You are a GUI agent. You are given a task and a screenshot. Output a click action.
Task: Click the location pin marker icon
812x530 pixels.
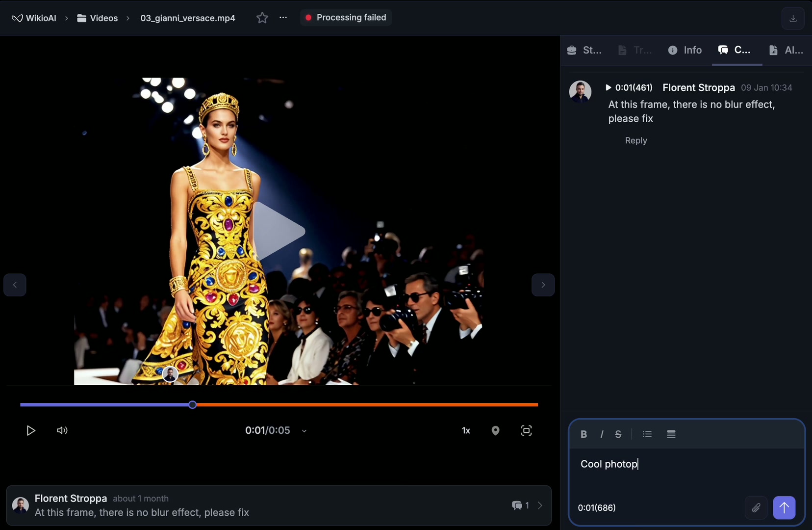495,430
